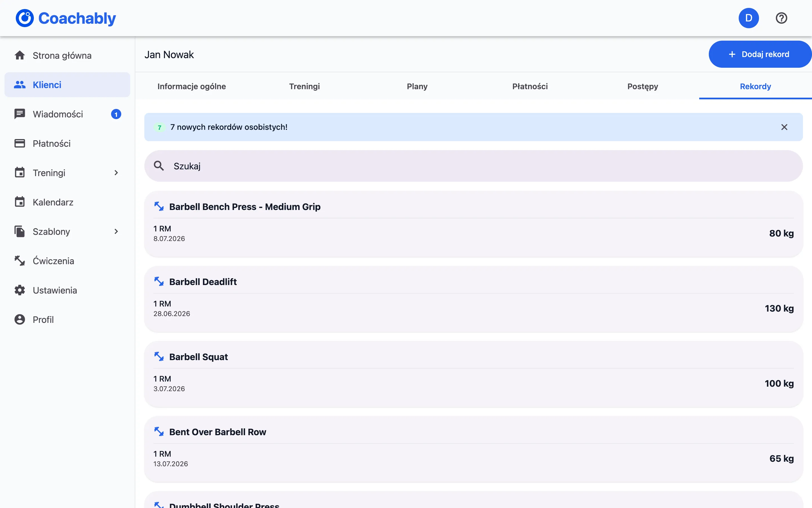This screenshot has height=508, width=812.
Task: Click the Coachably brand name text
Action: point(77,18)
